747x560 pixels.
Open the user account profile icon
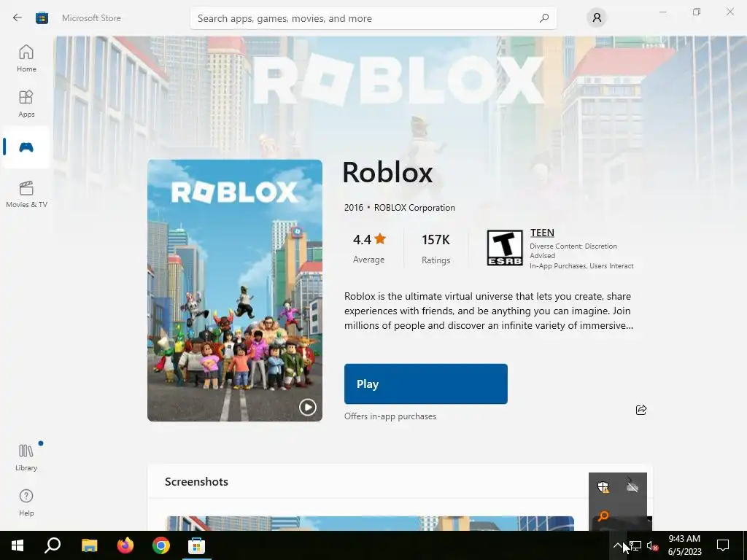597,18
